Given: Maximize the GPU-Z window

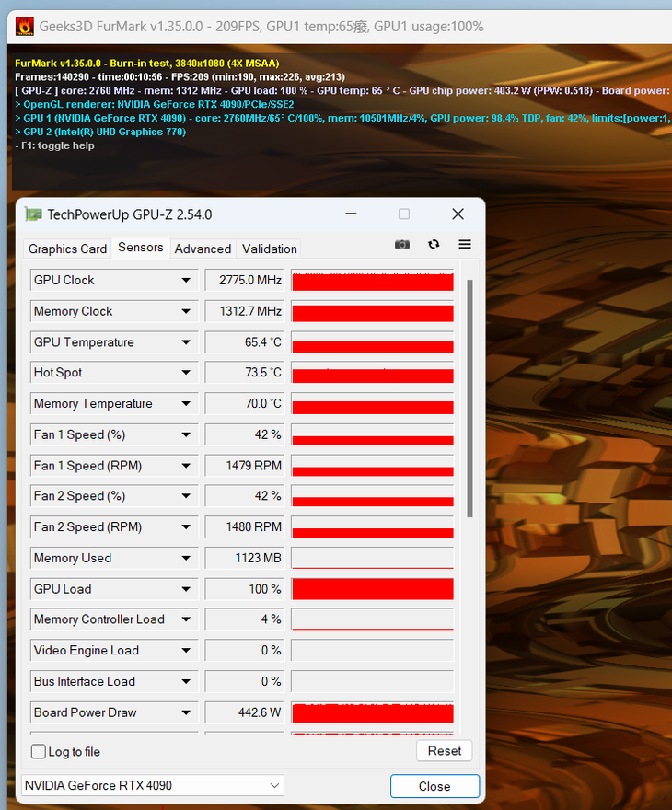Looking at the screenshot, I should tap(403, 214).
